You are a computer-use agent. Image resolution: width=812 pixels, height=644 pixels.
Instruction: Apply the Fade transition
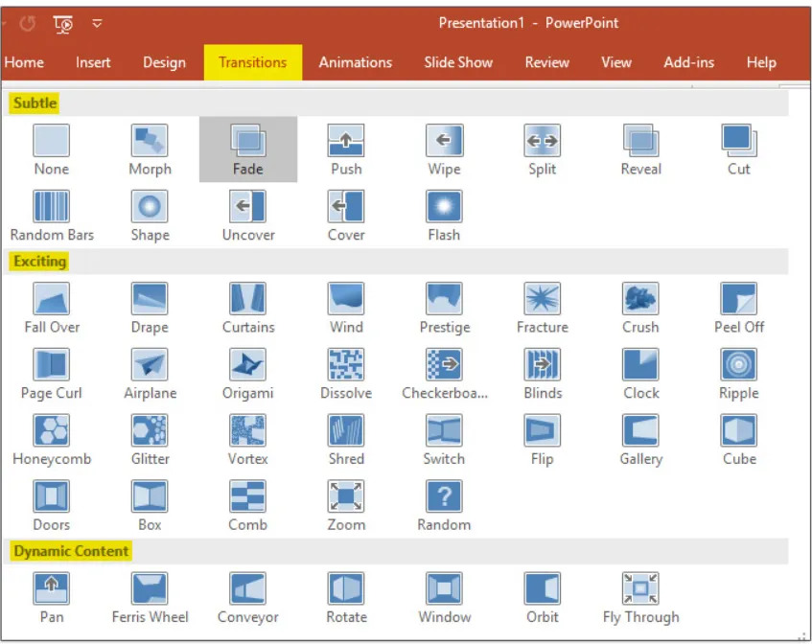248,142
